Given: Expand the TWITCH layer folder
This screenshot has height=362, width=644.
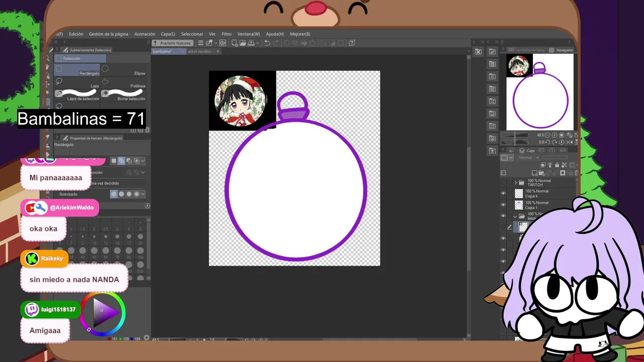Looking at the screenshot, I should tap(515, 183).
